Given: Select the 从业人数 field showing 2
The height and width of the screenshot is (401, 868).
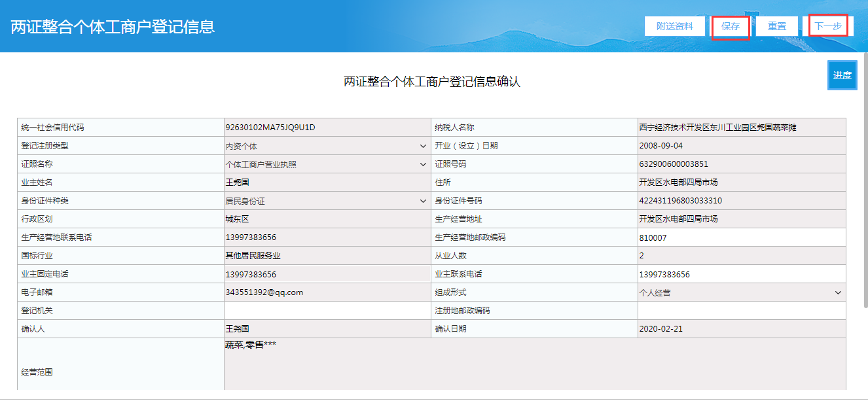Looking at the screenshot, I should pos(740,256).
